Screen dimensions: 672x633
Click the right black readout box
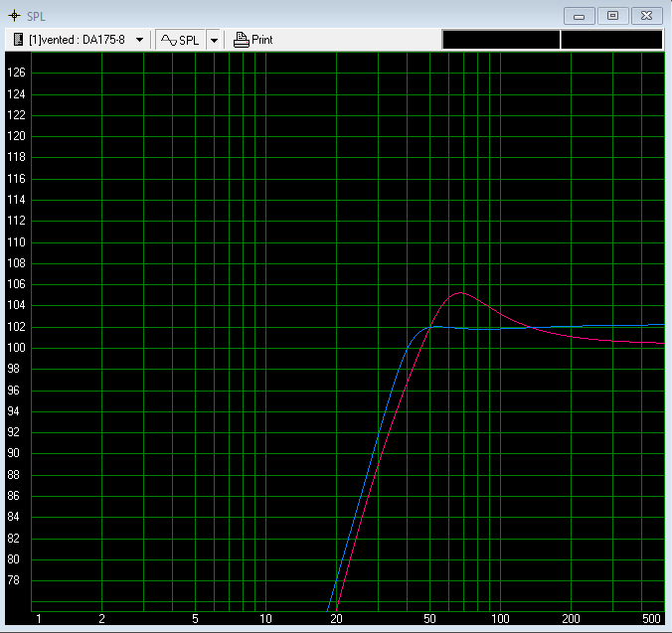611,40
